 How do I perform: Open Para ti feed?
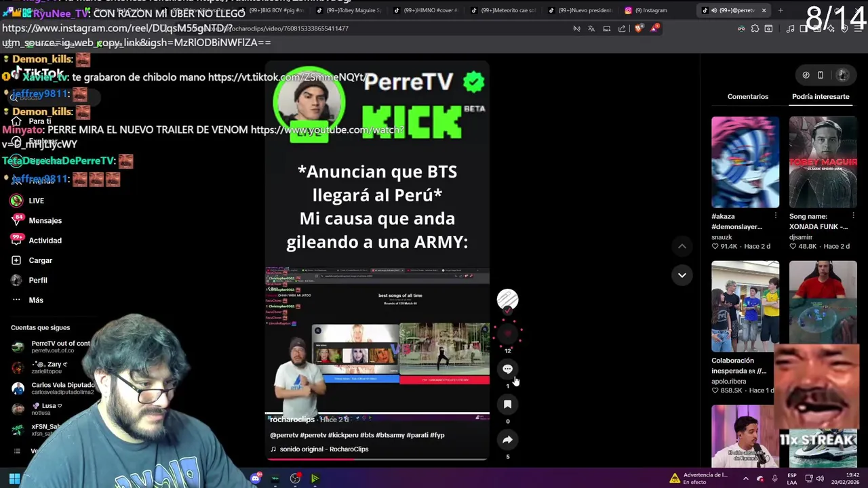point(31,121)
